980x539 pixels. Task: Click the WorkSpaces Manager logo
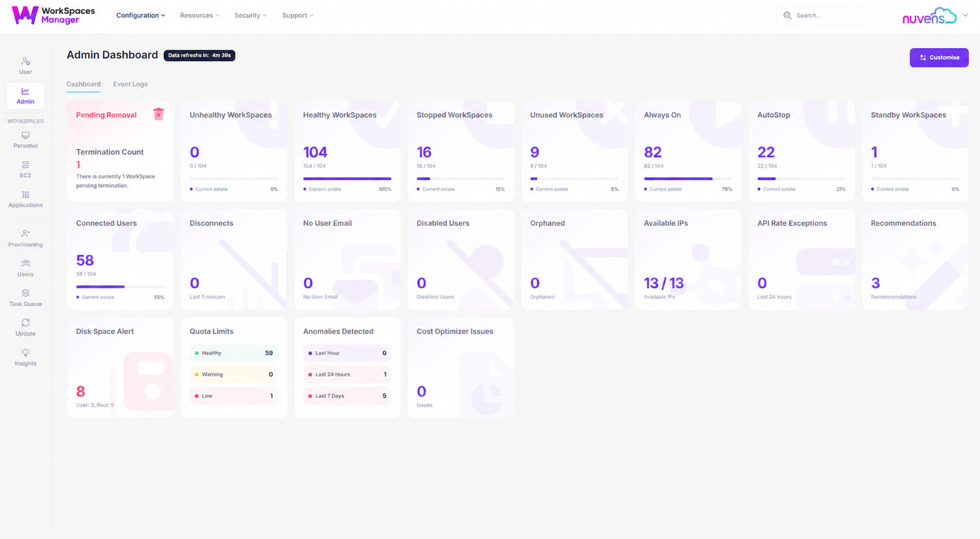pyautogui.click(x=53, y=16)
